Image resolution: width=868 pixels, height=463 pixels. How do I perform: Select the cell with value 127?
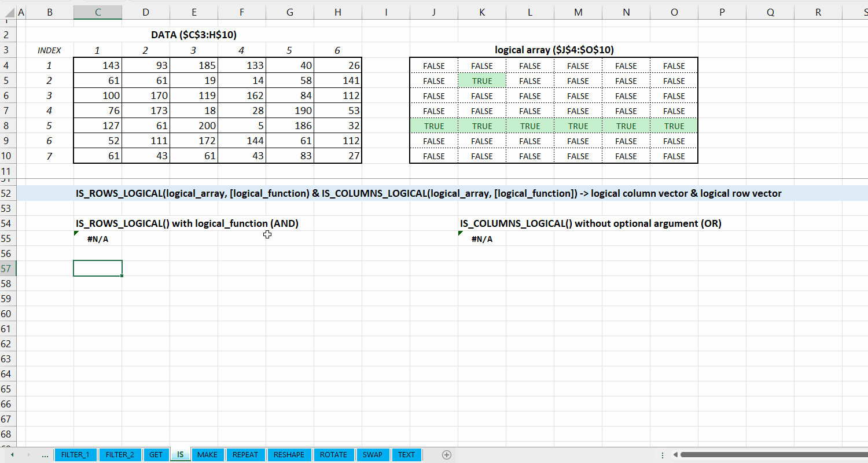[98, 126]
